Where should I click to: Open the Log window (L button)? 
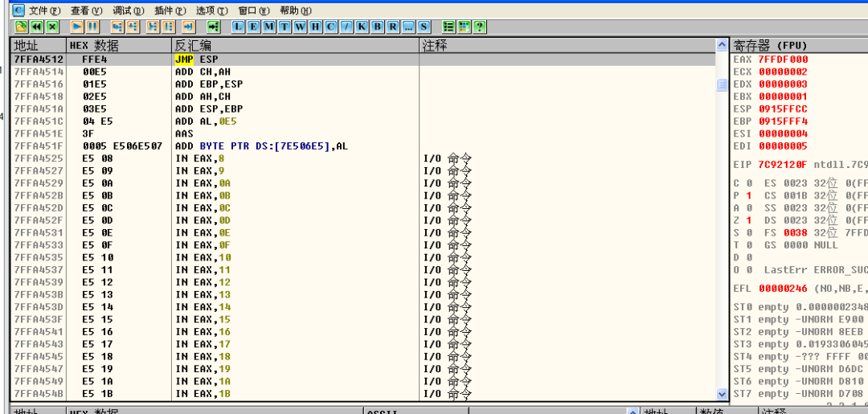pyautogui.click(x=238, y=27)
